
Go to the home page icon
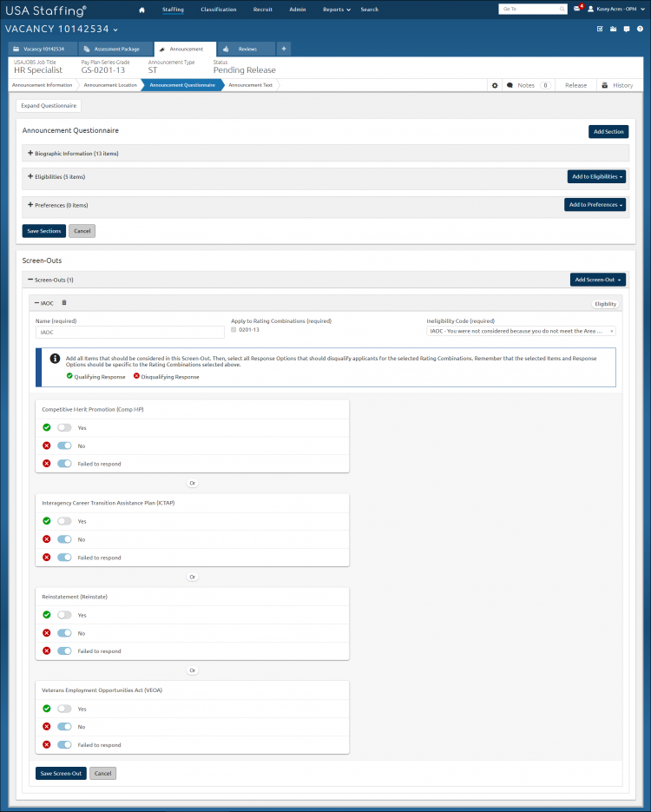[141, 10]
